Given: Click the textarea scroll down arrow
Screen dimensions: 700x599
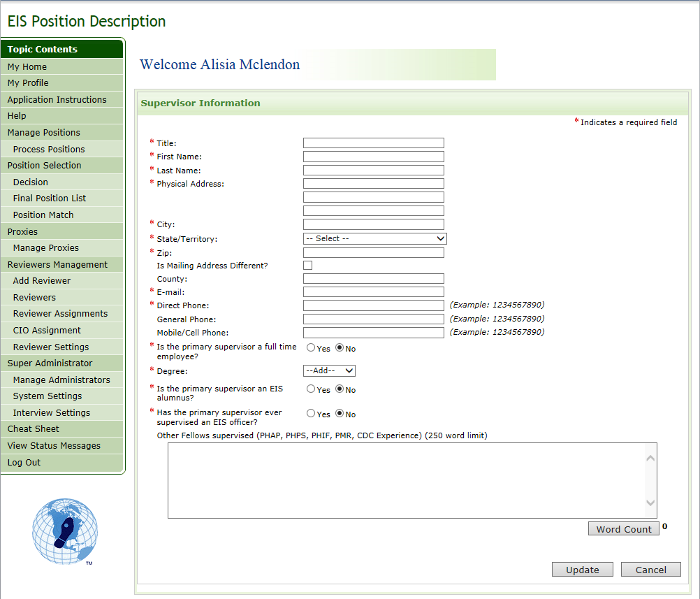Looking at the screenshot, I should [650, 503].
